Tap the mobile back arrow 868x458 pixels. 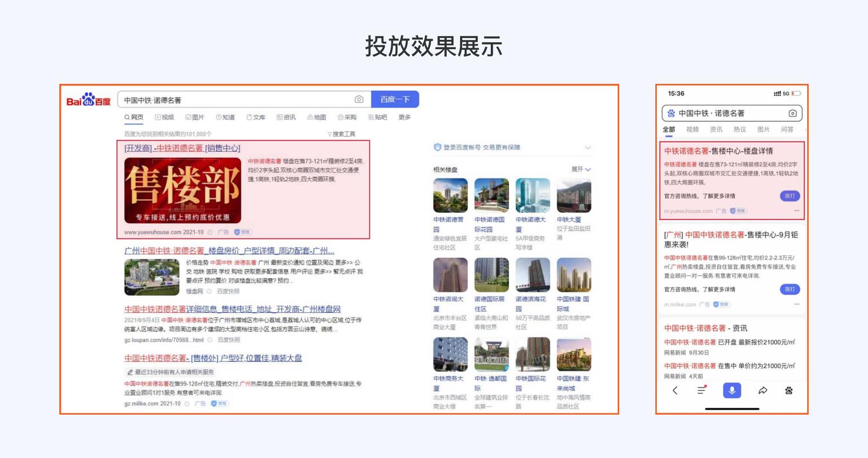pos(675,390)
